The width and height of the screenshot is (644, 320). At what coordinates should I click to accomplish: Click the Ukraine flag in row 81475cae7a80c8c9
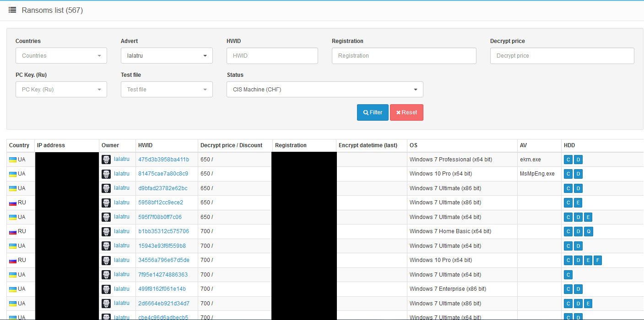point(13,174)
